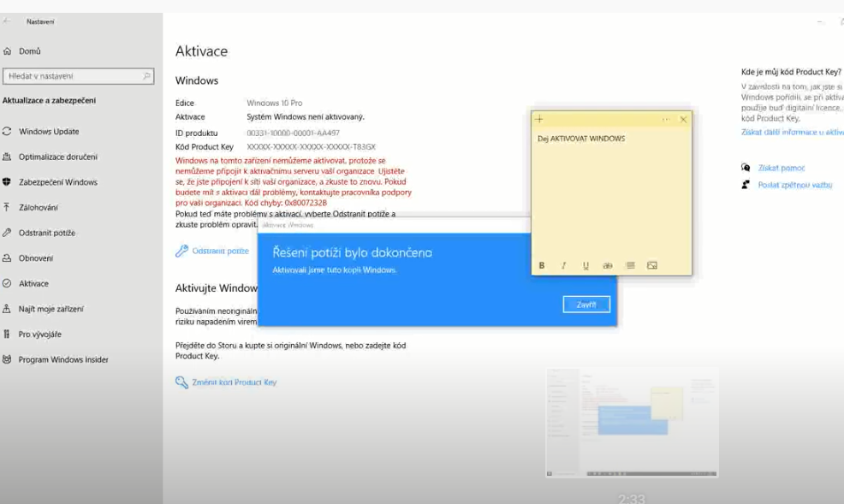Click 'Poslat zpětnou vazbu' feedback link
The image size is (844, 504).
tap(795, 185)
